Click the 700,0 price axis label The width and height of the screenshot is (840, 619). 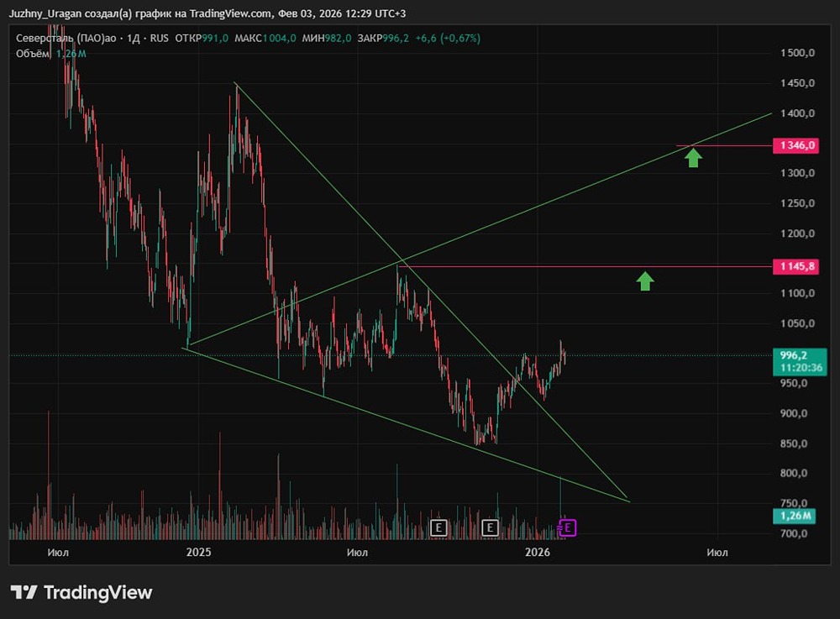794,533
